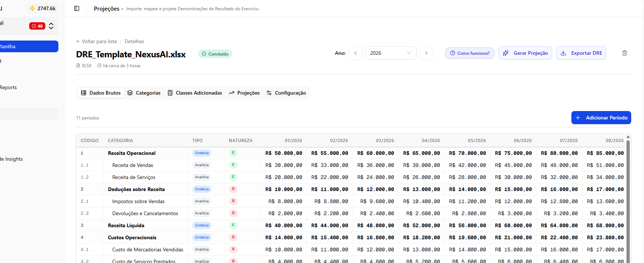The width and height of the screenshot is (644, 263).
Task: Open Insights item in the sidebar
Action: click(x=11, y=159)
